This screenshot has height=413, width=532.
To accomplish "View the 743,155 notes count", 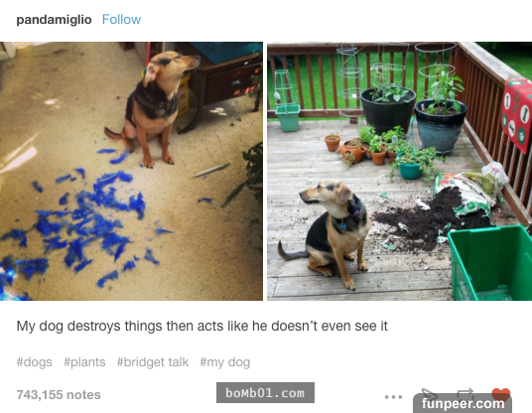I will pos(59,395).
